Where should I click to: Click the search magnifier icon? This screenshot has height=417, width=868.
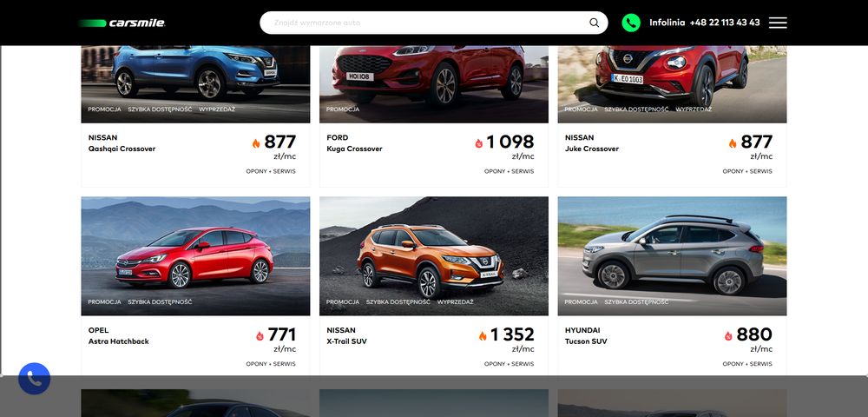(594, 23)
